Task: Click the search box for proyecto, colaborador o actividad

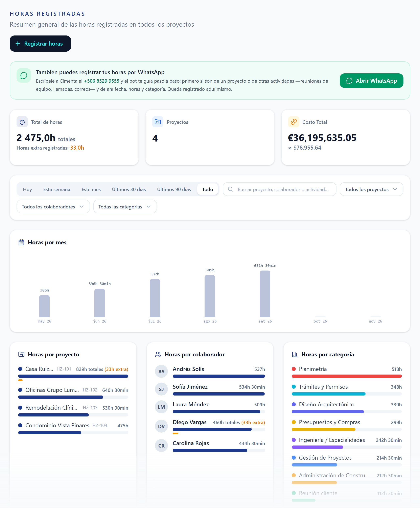Action: [x=279, y=189]
